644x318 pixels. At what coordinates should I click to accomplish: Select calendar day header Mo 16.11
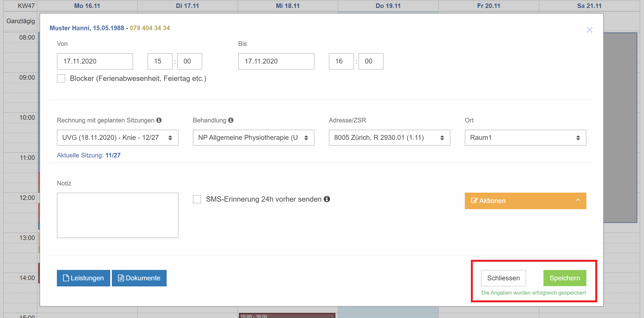point(87,6)
